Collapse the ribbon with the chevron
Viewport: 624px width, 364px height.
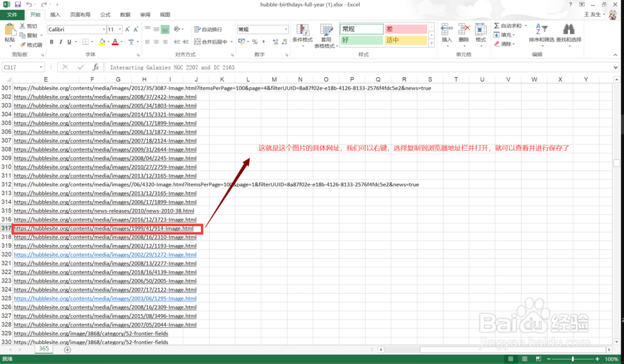click(615, 55)
